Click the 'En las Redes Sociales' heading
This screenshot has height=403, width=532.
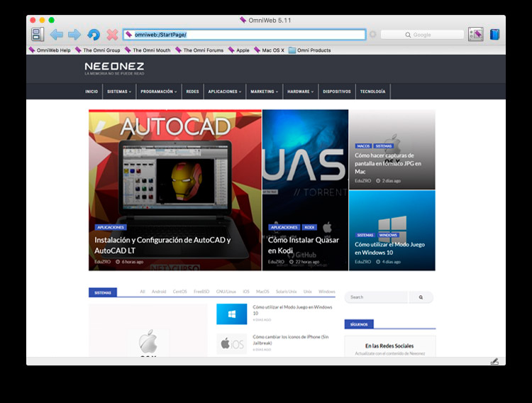tap(389, 346)
